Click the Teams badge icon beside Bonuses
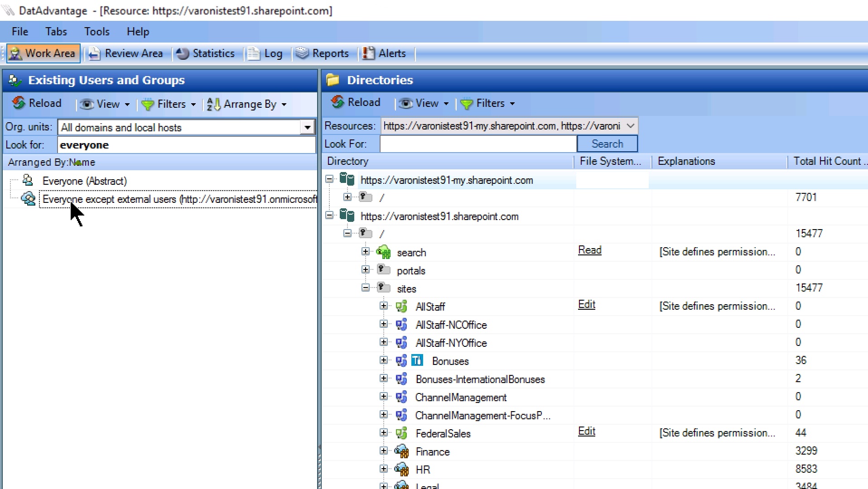 [x=417, y=360]
